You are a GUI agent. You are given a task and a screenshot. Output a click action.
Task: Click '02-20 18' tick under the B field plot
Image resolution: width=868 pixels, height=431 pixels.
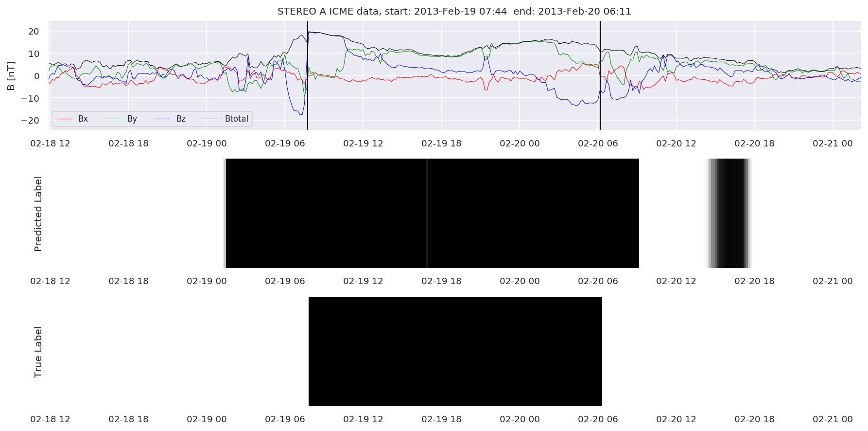pos(755,144)
